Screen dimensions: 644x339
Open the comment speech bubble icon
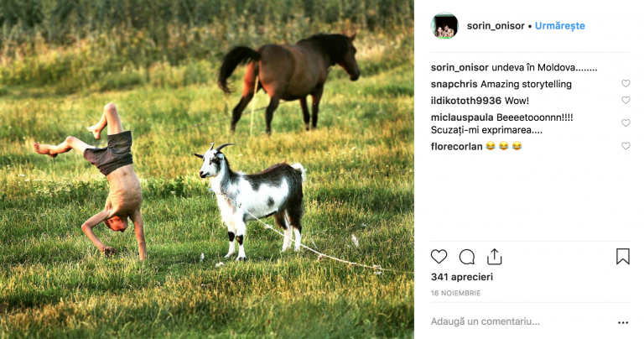[x=466, y=257]
